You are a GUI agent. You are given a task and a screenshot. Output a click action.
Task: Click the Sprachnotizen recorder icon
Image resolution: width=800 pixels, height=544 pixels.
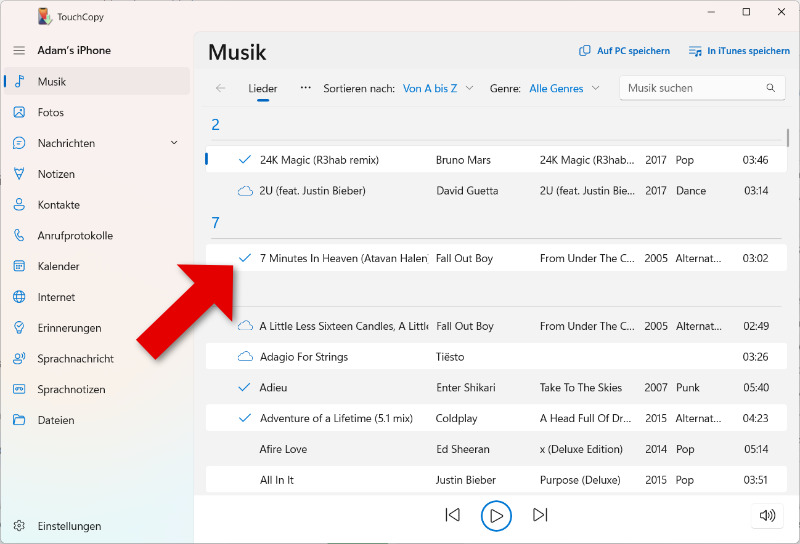(19, 389)
